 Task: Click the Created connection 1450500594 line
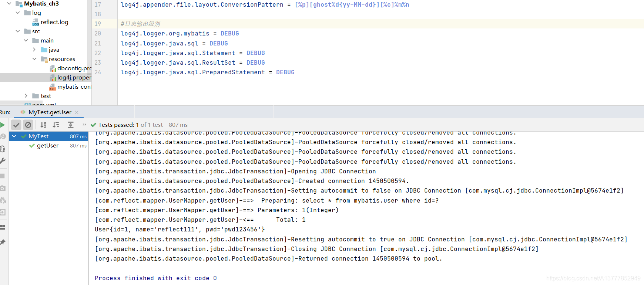[252, 181]
